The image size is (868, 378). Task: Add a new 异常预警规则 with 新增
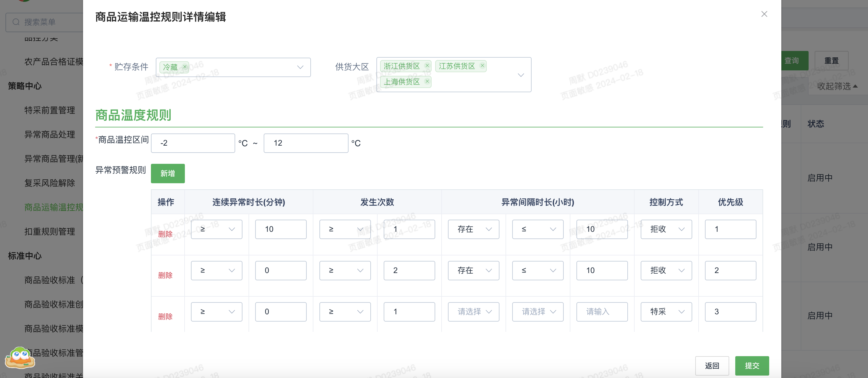[x=168, y=173]
